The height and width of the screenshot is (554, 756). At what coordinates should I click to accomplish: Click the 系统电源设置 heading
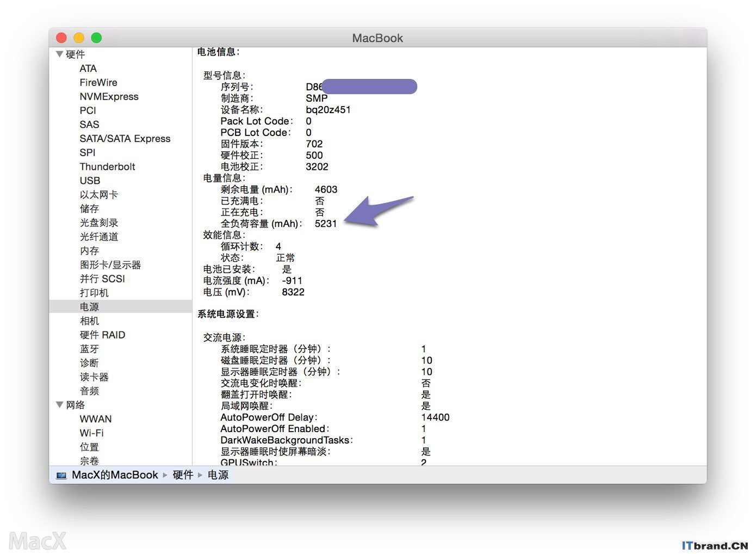click(228, 315)
